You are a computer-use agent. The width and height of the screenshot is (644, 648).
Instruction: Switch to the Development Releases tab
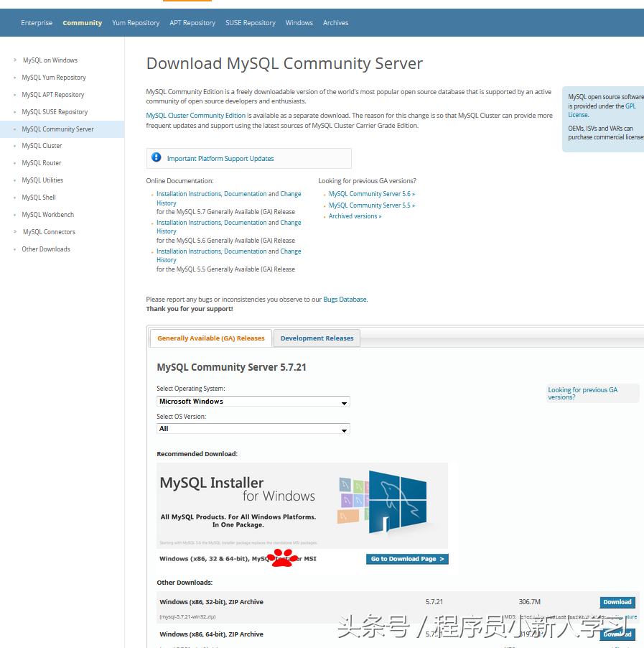click(x=317, y=338)
